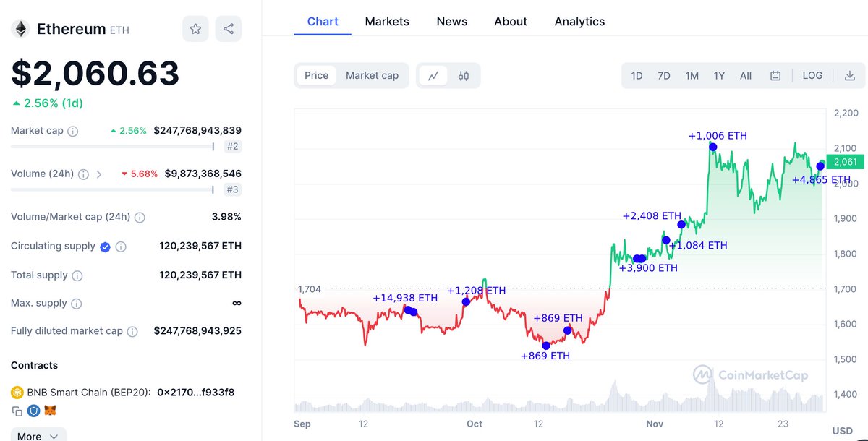868x441 pixels.
Task: Click the Circulating supply label
Action: [53, 246]
